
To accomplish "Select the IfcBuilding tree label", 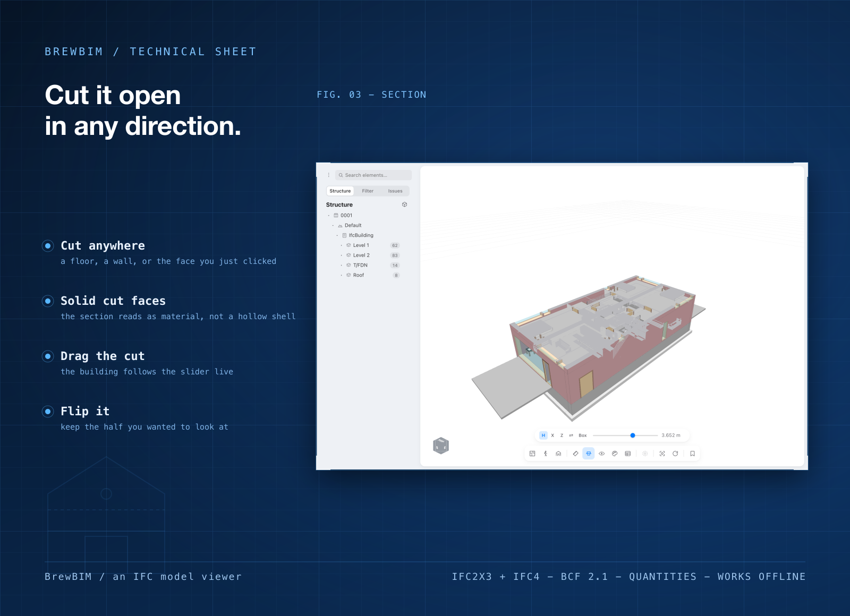I will 361,235.
